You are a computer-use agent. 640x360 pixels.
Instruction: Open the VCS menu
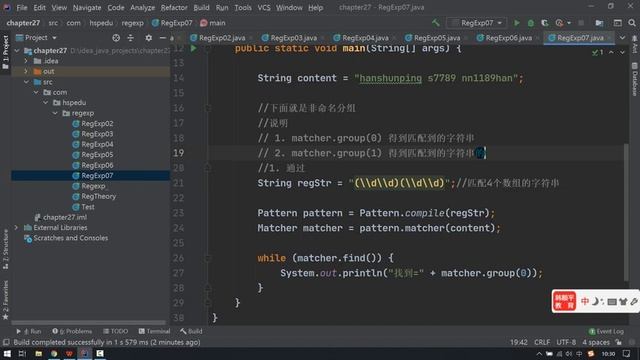(x=264, y=7)
